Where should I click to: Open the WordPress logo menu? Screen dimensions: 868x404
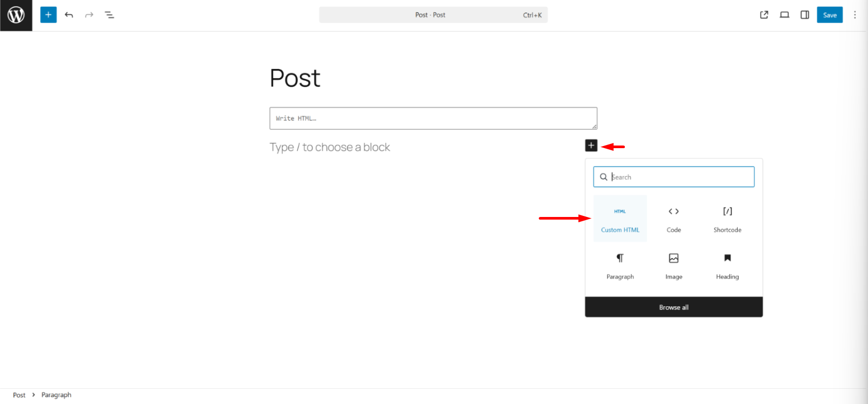16,15
